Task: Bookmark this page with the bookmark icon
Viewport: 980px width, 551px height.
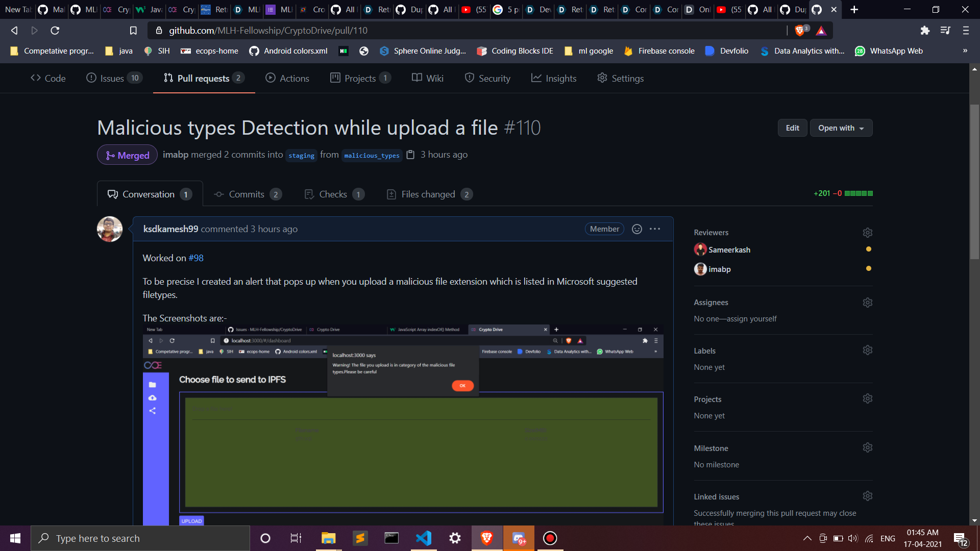Action: tap(133, 31)
